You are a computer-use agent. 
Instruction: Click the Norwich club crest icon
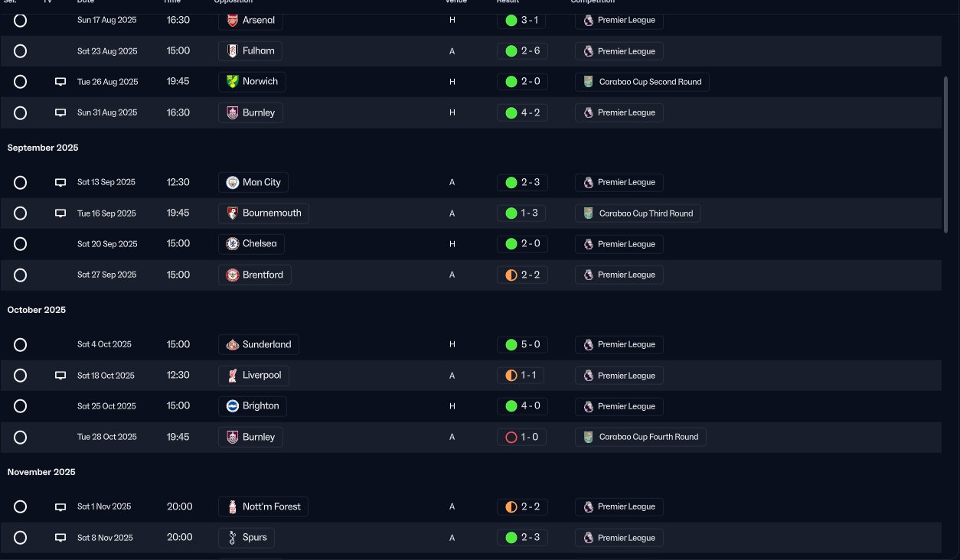click(233, 82)
